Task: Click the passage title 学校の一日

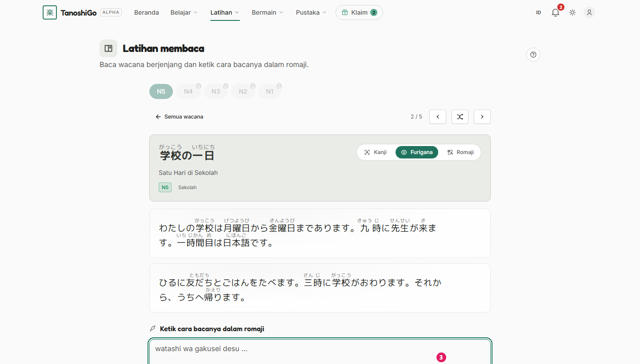Action: click(187, 155)
